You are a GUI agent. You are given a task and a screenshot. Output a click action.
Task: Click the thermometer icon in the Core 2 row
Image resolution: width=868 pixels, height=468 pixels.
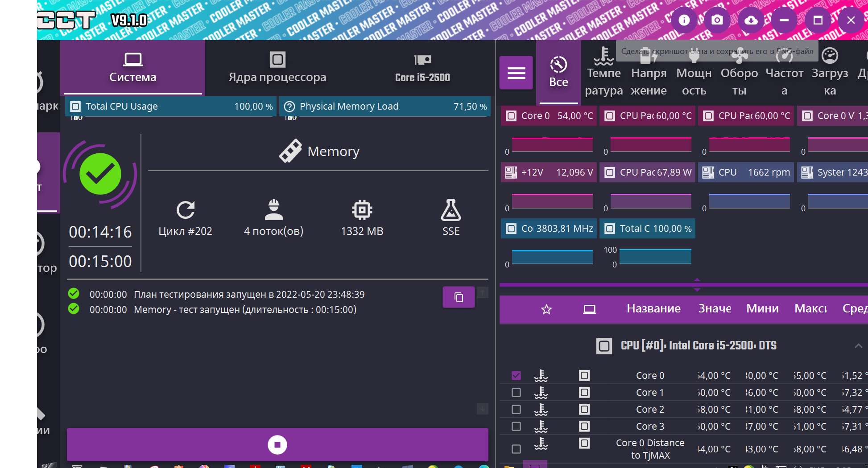[x=541, y=410]
